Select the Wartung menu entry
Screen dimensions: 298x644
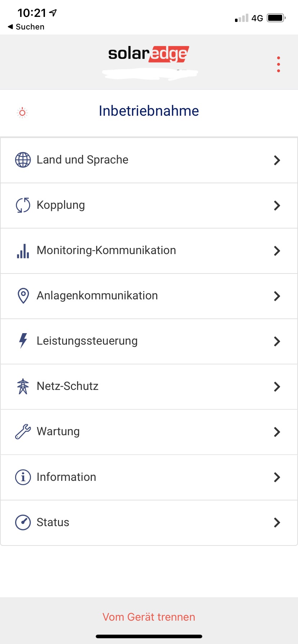pos(58,432)
